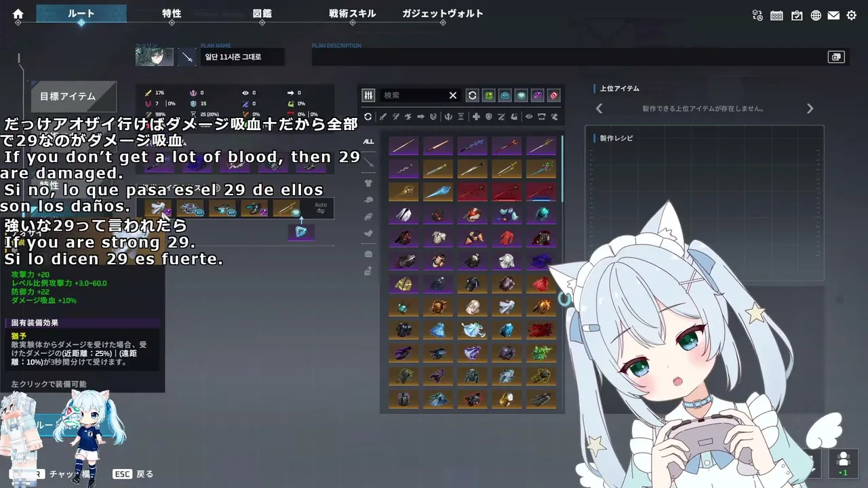Screen dimensions: 868x488
Task: Select the cap head category icon
Action: point(369,200)
